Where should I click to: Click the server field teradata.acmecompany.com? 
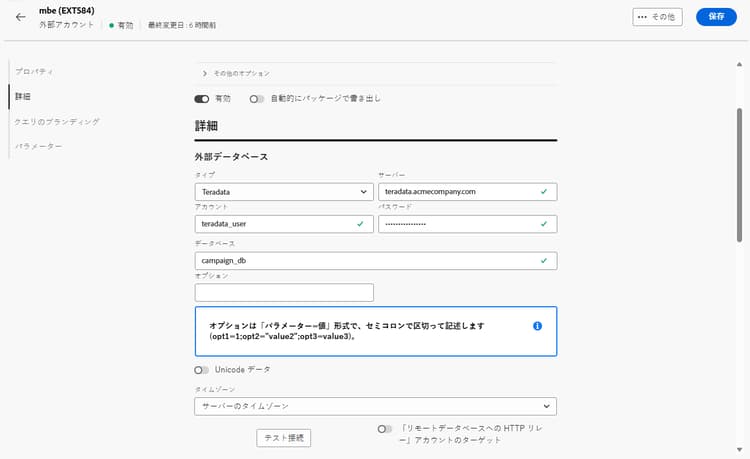click(x=467, y=192)
